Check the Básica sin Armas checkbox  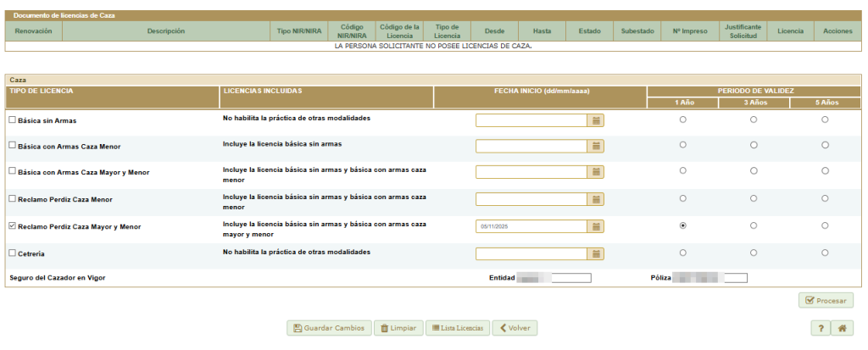(x=12, y=119)
